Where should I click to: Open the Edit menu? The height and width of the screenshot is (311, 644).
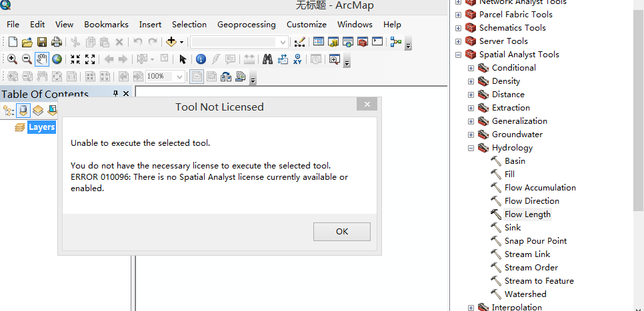click(x=37, y=25)
